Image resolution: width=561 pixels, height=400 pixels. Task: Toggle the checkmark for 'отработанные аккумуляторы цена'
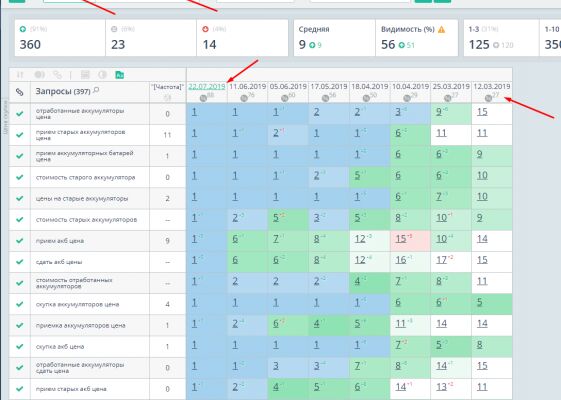(20, 114)
